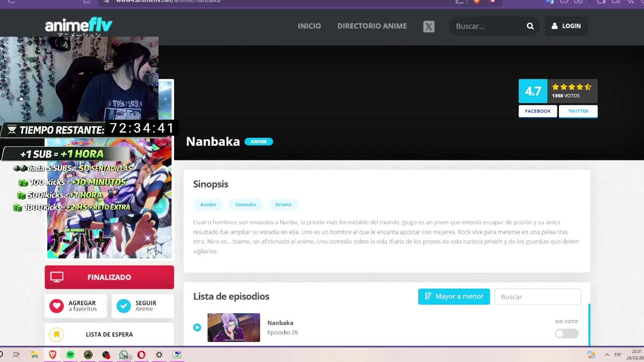This screenshot has height=362, width=644.
Task: Go to INICIO in the navigation bar
Action: (x=309, y=26)
